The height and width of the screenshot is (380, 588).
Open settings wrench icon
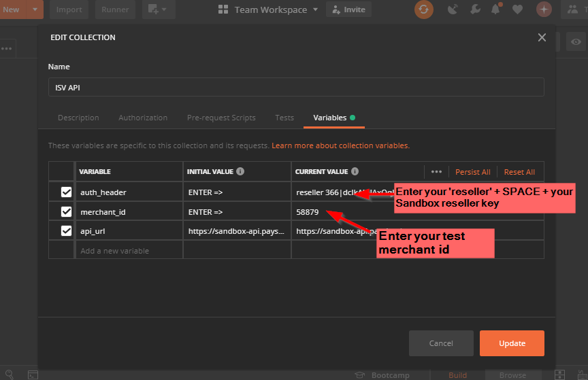[475, 10]
